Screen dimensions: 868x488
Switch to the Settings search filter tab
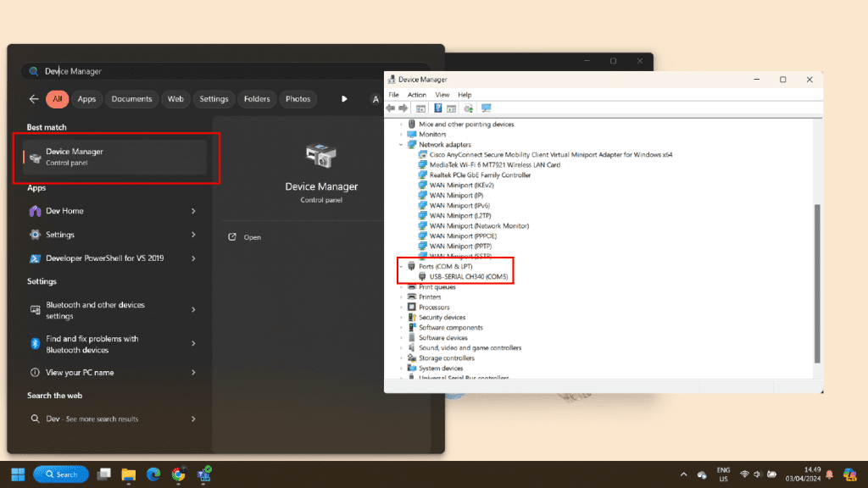[x=214, y=99]
